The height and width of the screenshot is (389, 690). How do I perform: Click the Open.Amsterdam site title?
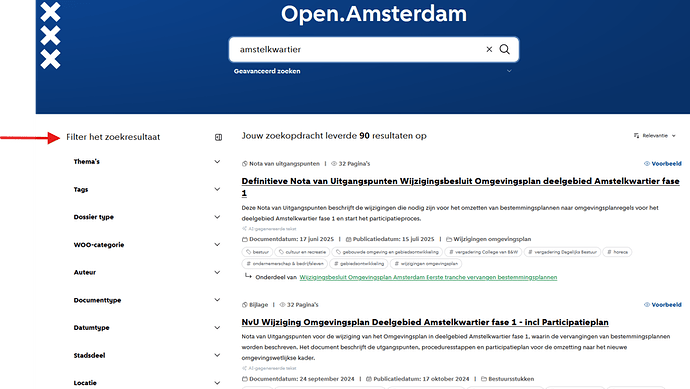(374, 14)
